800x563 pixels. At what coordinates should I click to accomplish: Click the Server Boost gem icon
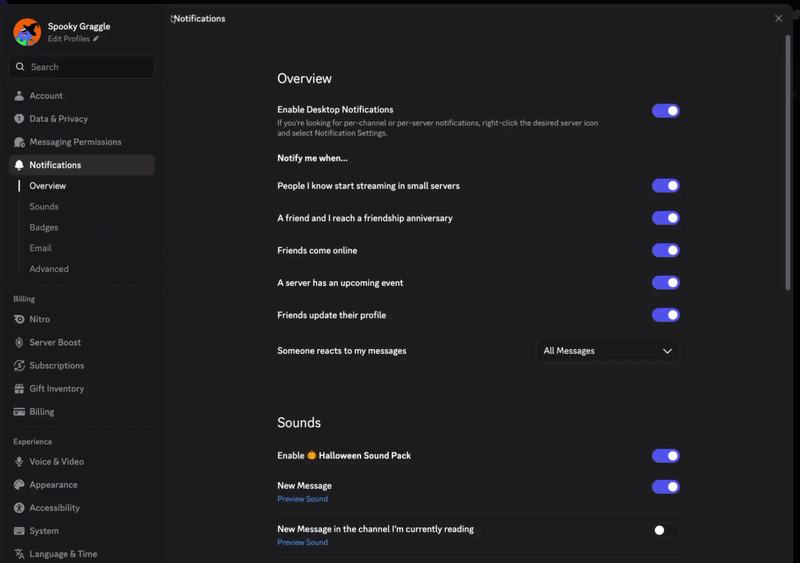tap(19, 342)
